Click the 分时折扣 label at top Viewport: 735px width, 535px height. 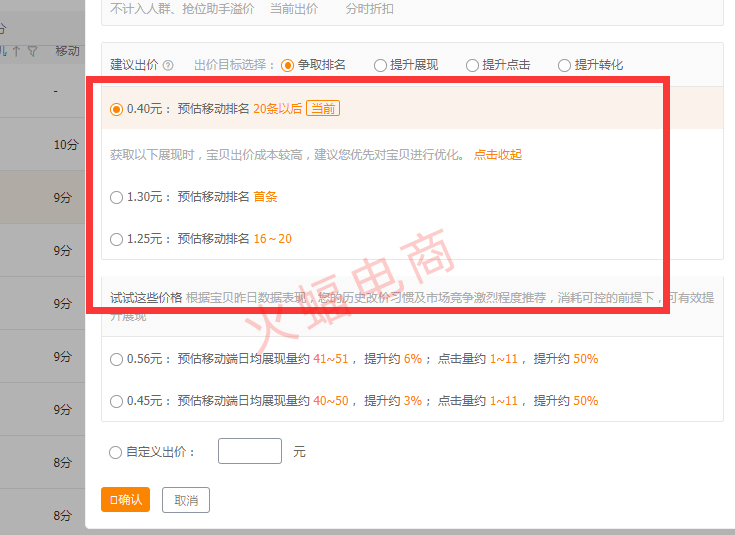tap(369, 9)
